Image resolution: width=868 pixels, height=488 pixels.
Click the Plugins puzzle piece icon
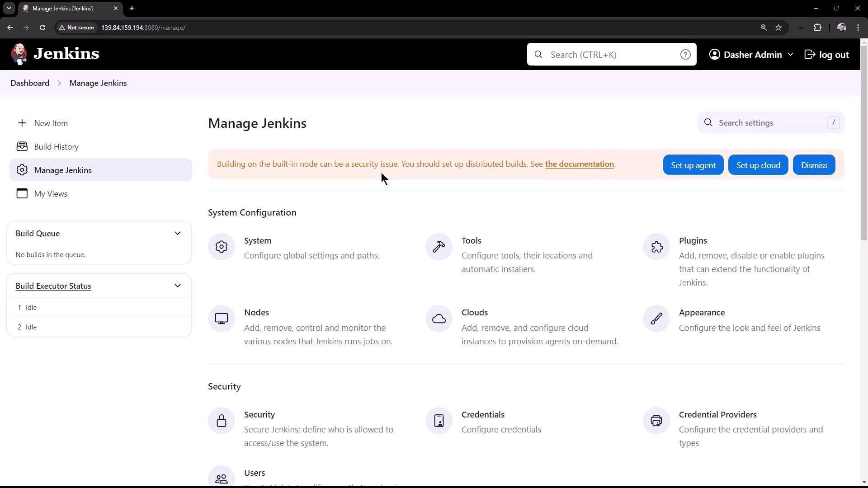tap(656, 247)
